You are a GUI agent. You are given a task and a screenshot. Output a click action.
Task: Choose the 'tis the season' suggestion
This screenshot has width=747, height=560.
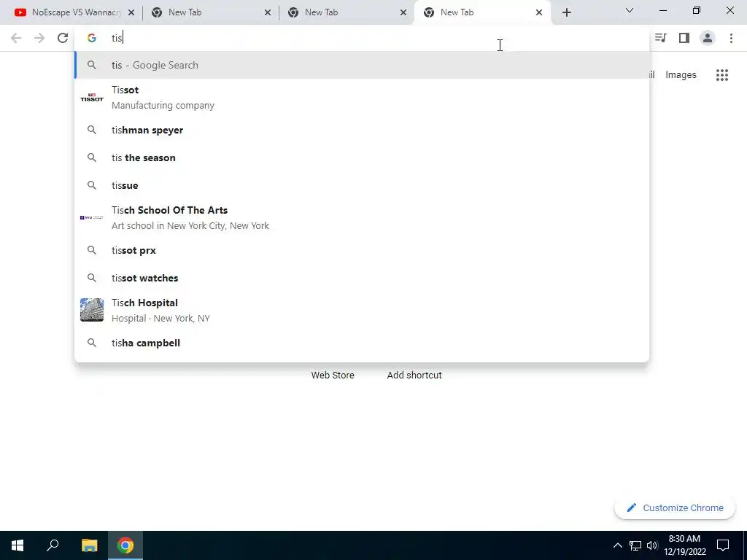click(x=362, y=157)
